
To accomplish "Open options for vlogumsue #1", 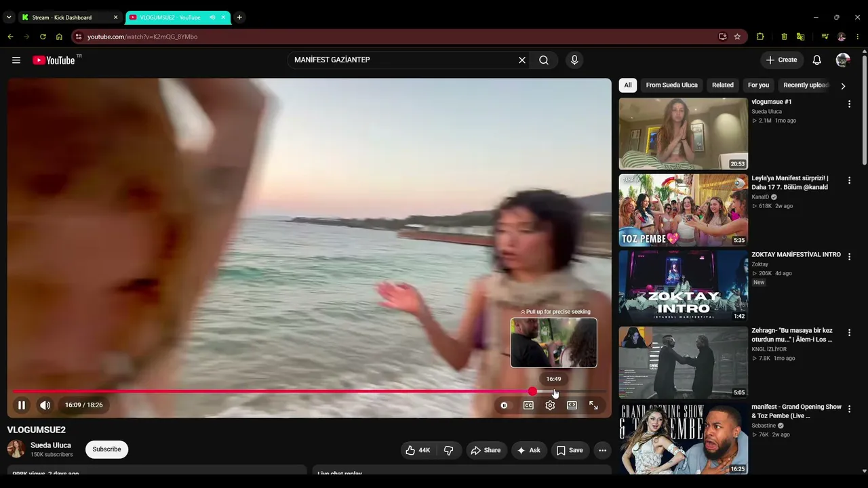I will click(849, 104).
